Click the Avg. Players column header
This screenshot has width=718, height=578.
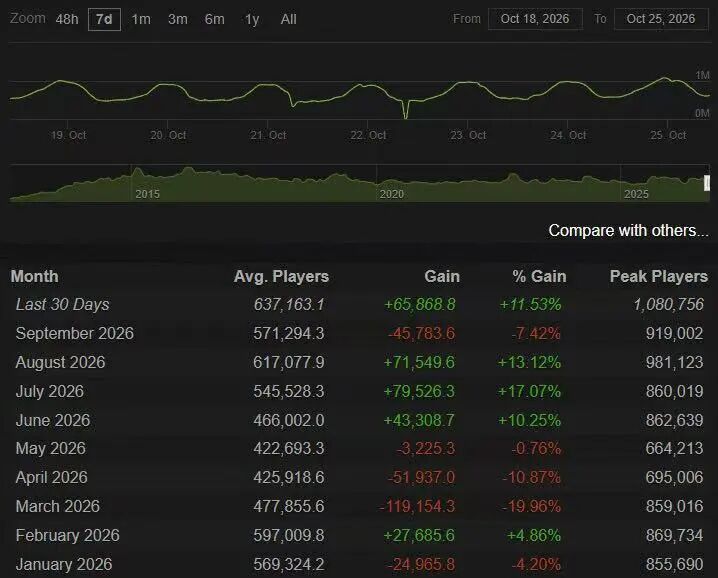coord(281,277)
